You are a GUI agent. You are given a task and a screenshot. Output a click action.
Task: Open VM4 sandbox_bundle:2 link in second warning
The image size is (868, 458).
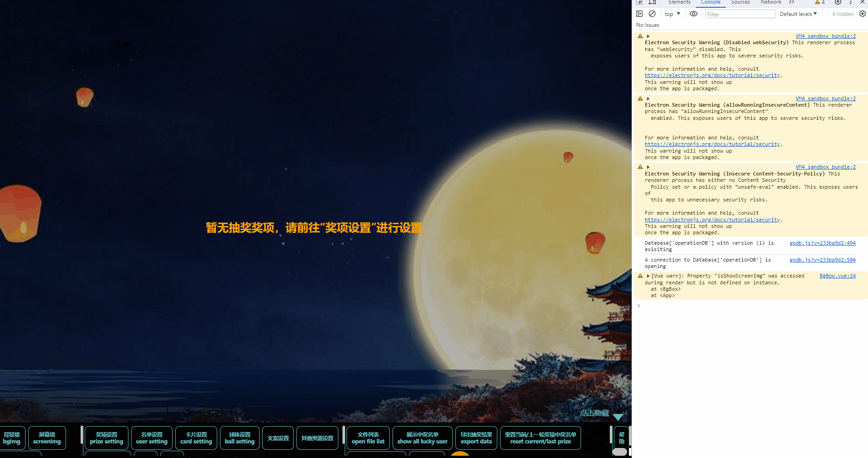click(826, 98)
